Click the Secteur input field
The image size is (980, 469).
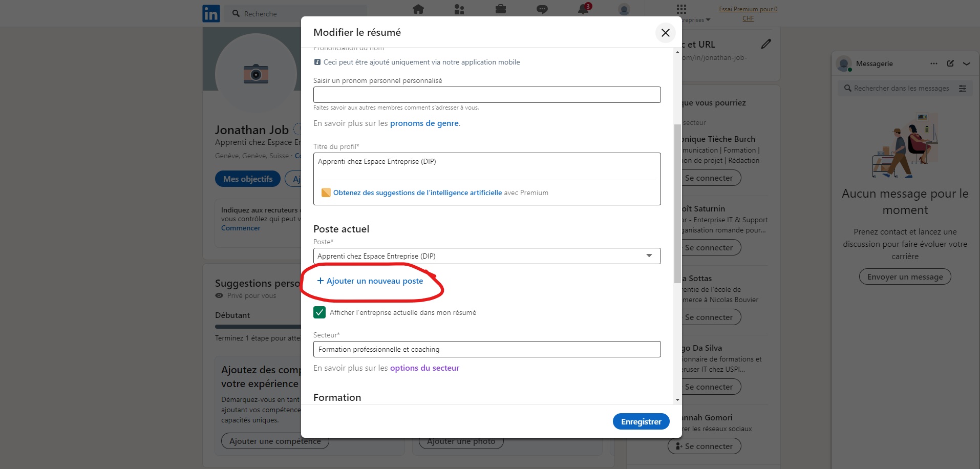tap(487, 349)
